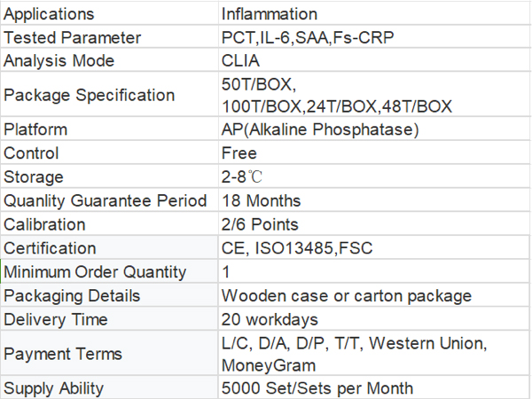Select the Wooden case or carton package cell

(347, 296)
